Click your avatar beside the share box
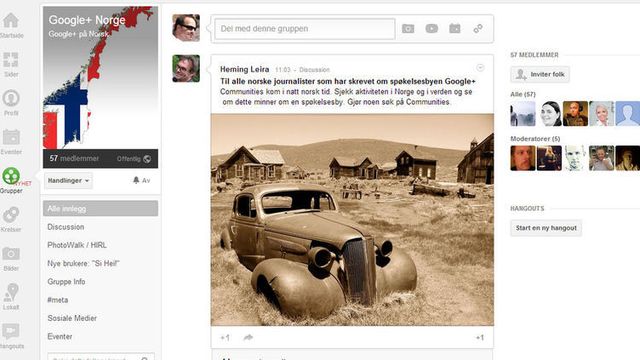640x360 pixels. (x=186, y=28)
